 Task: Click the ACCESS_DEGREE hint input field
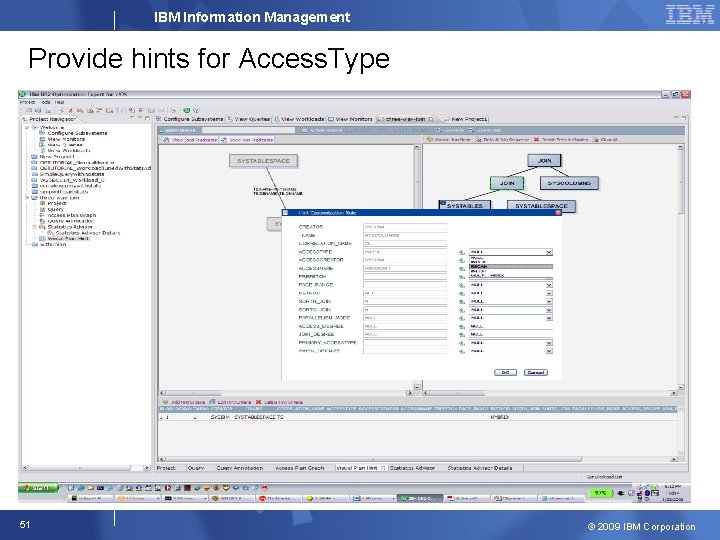coord(511,326)
